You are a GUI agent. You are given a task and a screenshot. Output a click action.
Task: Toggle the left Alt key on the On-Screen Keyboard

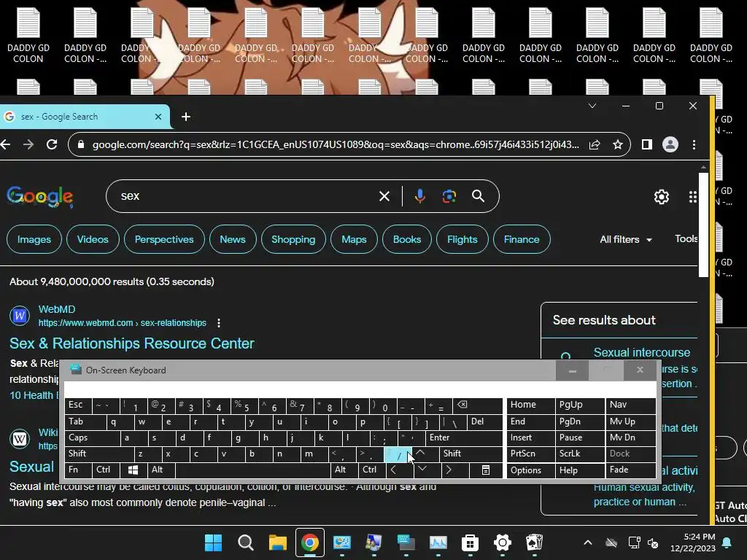161,470
